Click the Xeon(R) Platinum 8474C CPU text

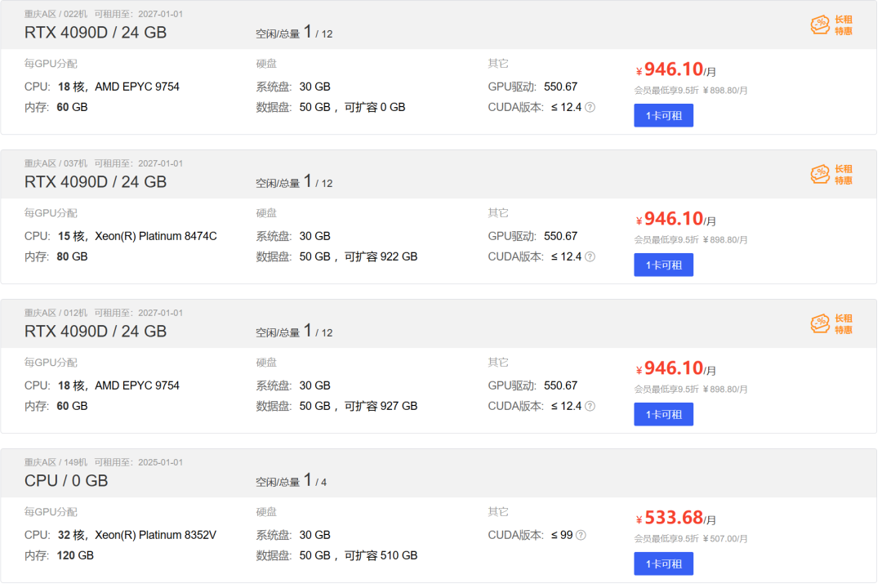click(156, 236)
